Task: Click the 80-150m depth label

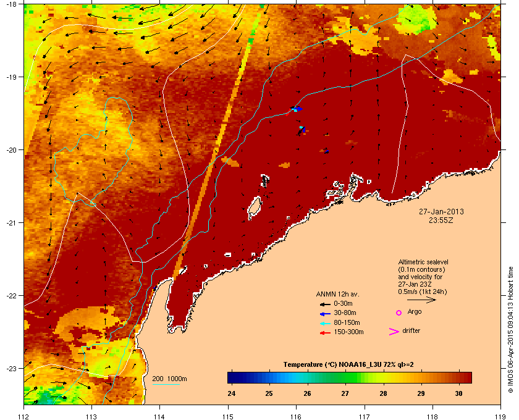Action: pos(347,322)
